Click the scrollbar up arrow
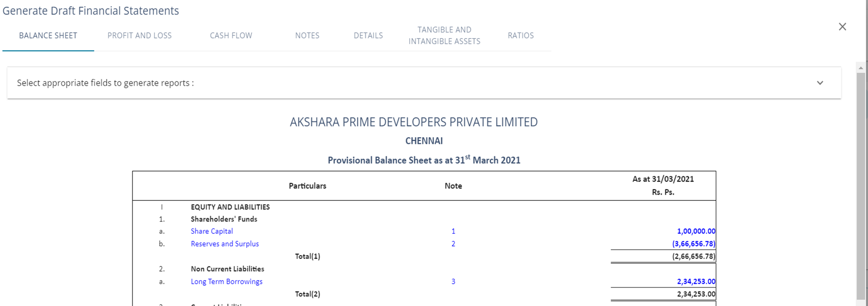Image resolution: width=868 pixels, height=306 pixels. coord(861,68)
